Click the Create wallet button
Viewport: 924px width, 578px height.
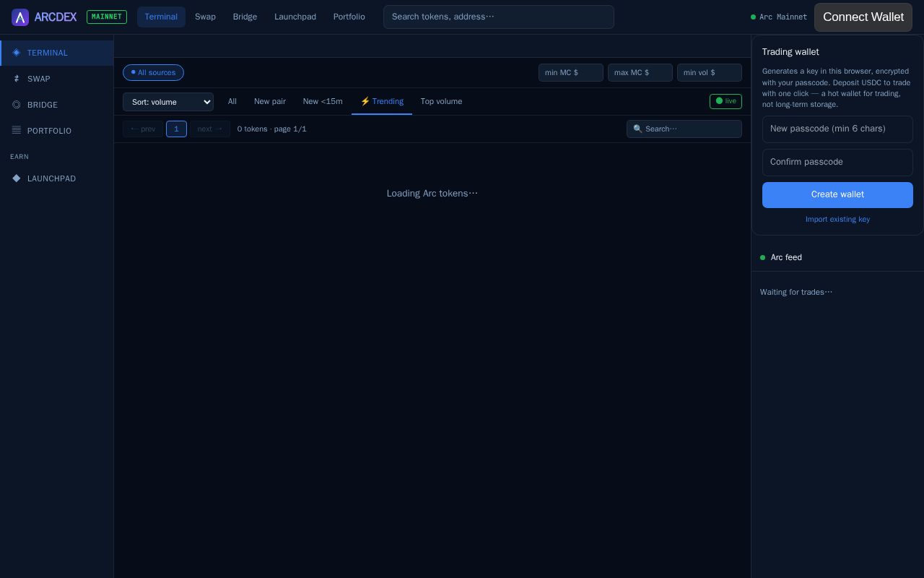pos(837,195)
